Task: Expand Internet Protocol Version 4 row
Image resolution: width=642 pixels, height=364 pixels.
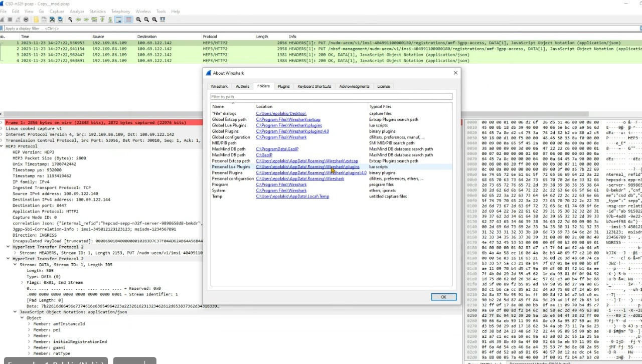Action: [x=2, y=134]
